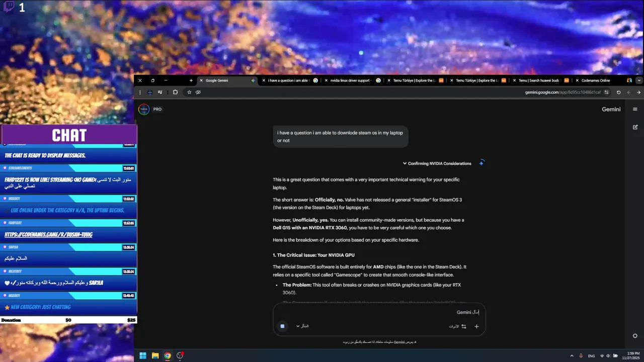
Task: Click the user prompt bubble about steam os
Action: pyautogui.click(x=341, y=137)
